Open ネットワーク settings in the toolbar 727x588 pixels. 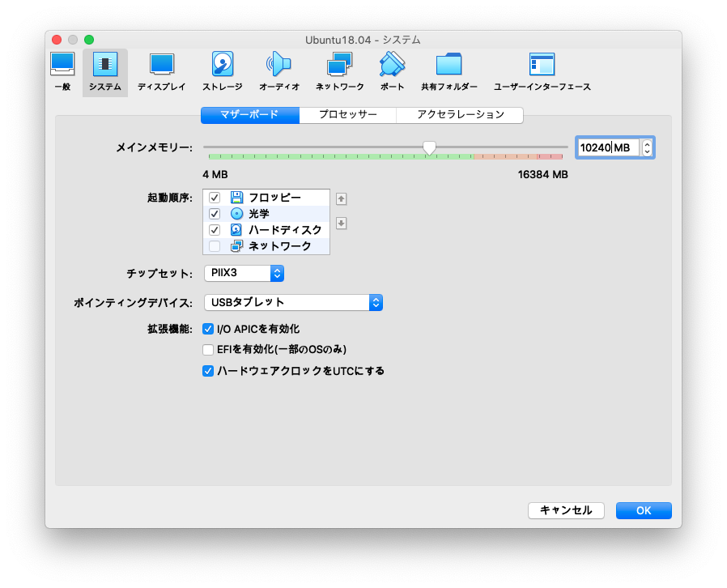339,73
